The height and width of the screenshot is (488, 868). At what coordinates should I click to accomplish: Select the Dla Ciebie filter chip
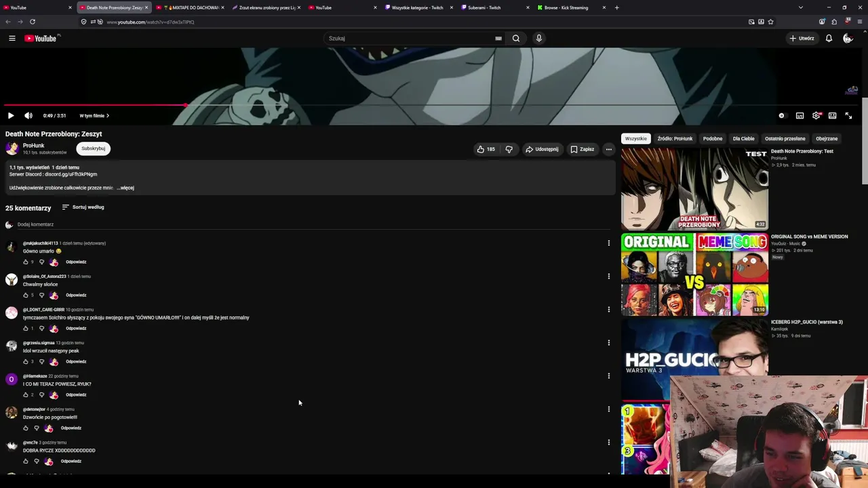tap(743, 139)
